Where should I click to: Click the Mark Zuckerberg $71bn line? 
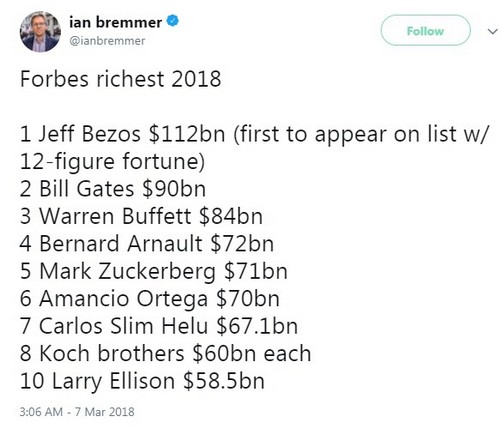(153, 271)
